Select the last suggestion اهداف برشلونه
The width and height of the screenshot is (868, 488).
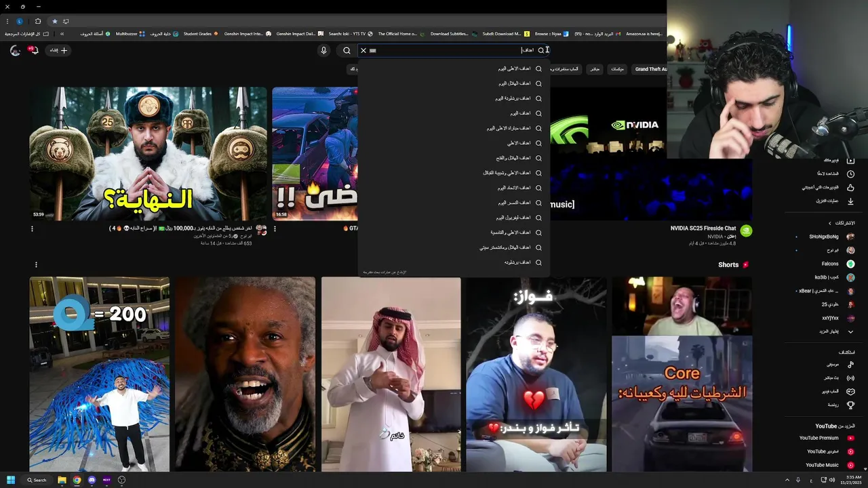(x=453, y=262)
